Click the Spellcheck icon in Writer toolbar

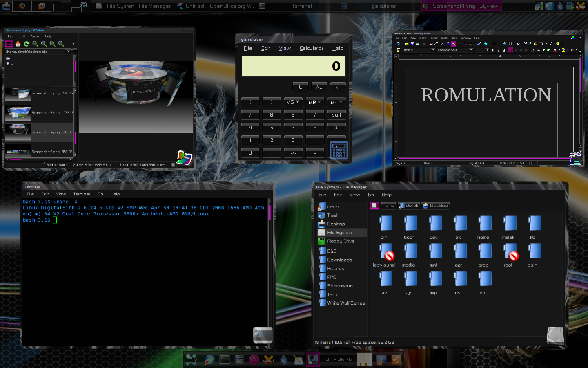pos(448,44)
